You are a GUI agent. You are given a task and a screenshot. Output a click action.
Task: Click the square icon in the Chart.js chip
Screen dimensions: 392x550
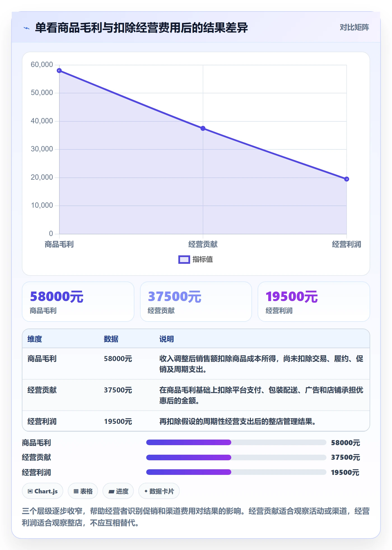30,491
